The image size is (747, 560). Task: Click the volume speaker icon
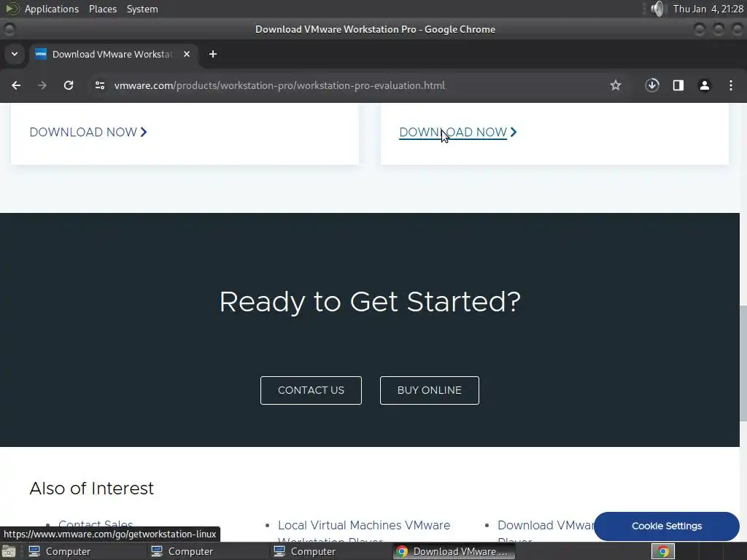pos(657,9)
